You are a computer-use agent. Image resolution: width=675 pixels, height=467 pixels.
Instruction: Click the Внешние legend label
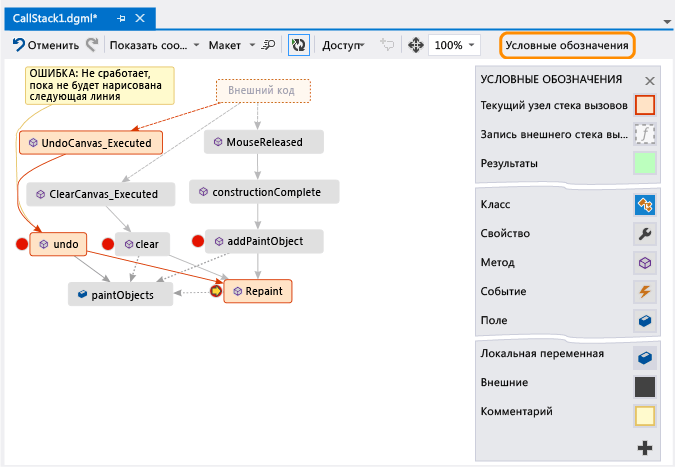(x=504, y=383)
